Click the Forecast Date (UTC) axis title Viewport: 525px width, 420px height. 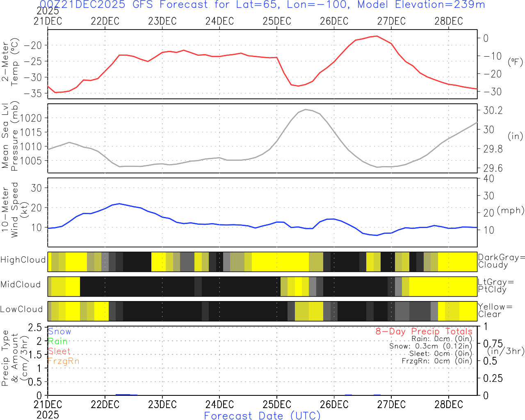click(x=262, y=415)
